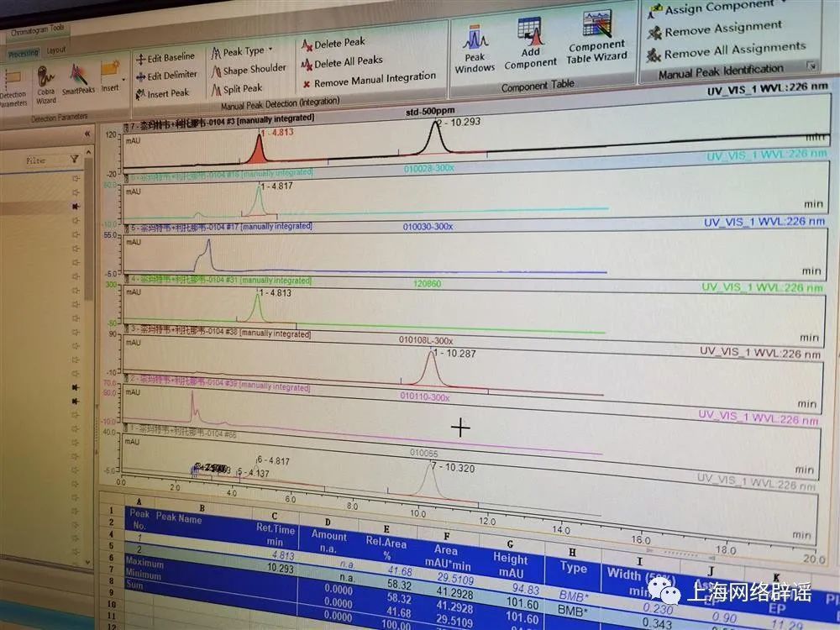Click the Shape Shoulder tool
The height and width of the screenshot is (630, 840).
[249, 70]
